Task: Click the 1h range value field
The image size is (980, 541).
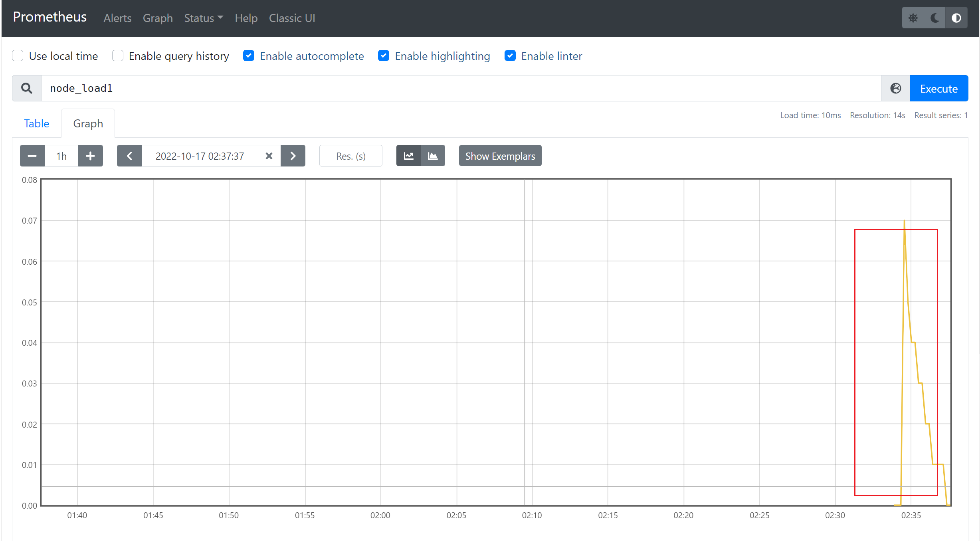Action: 61,156
